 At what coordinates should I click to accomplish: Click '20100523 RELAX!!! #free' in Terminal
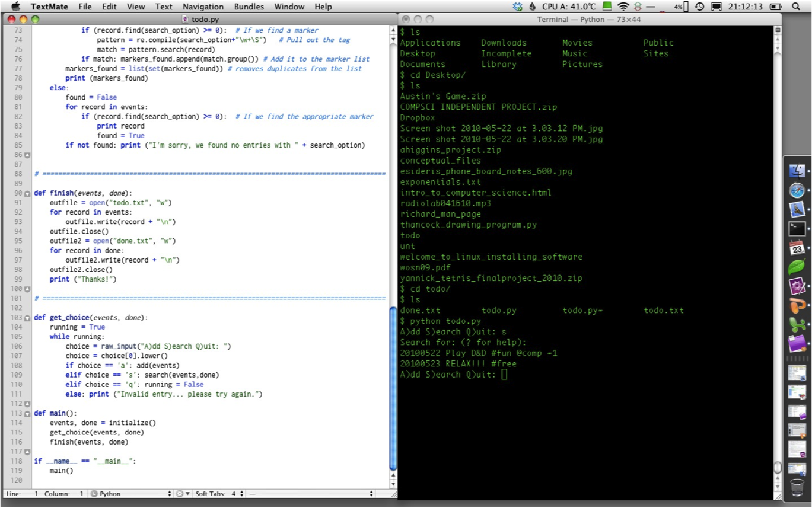(458, 363)
